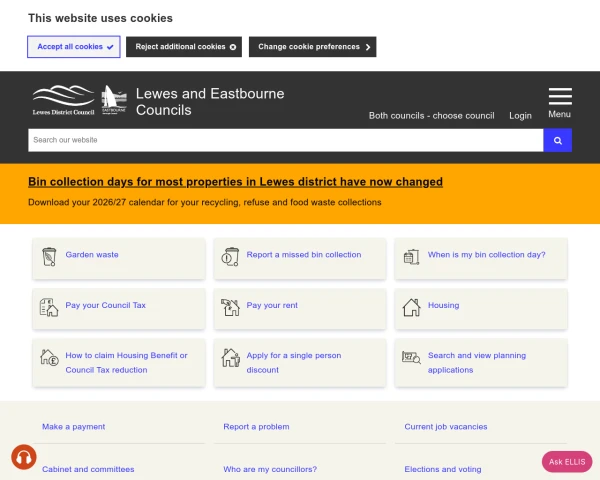Click the planning applications search icon
This screenshot has height=480, width=600.
[x=411, y=358]
